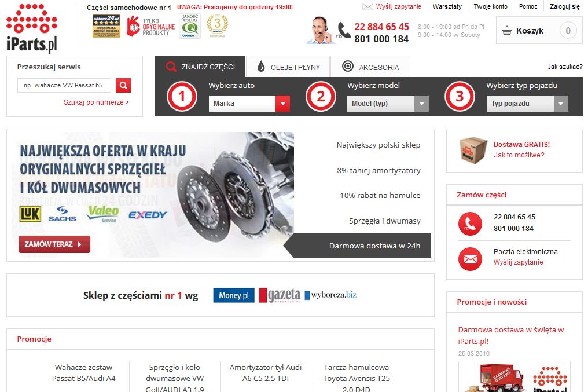The width and height of the screenshot is (588, 392).
Task: Click the LuK brand logo
Action: click(x=30, y=214)
